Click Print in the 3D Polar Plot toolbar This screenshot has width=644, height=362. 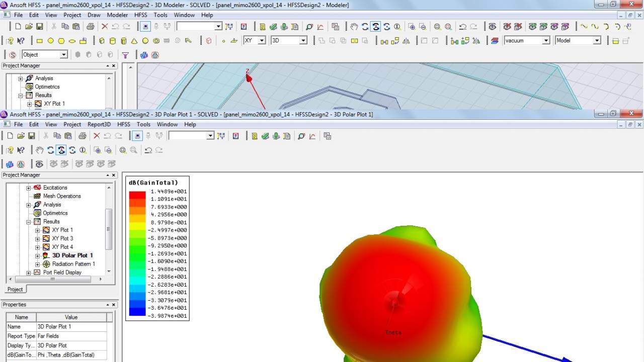pos(82,136)
